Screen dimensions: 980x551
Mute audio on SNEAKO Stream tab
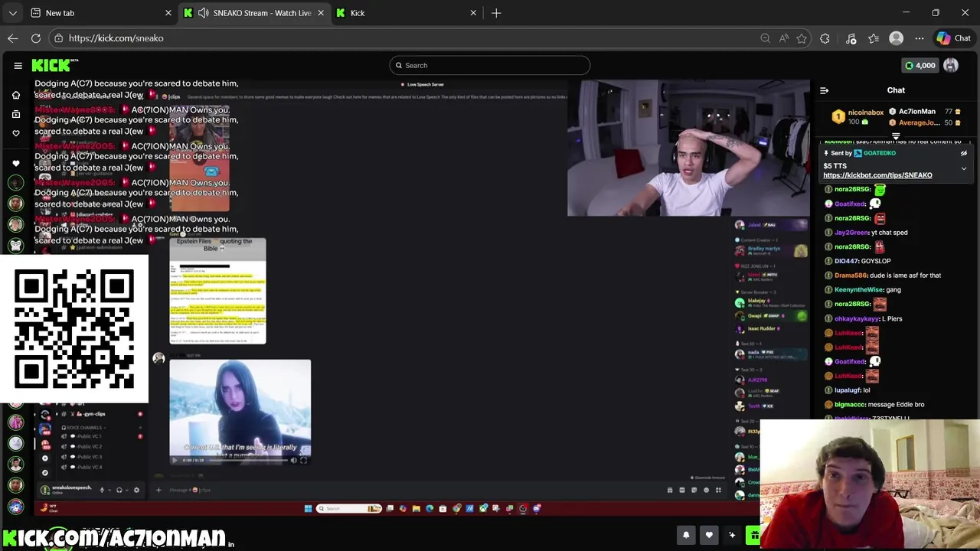click(203, 13)
